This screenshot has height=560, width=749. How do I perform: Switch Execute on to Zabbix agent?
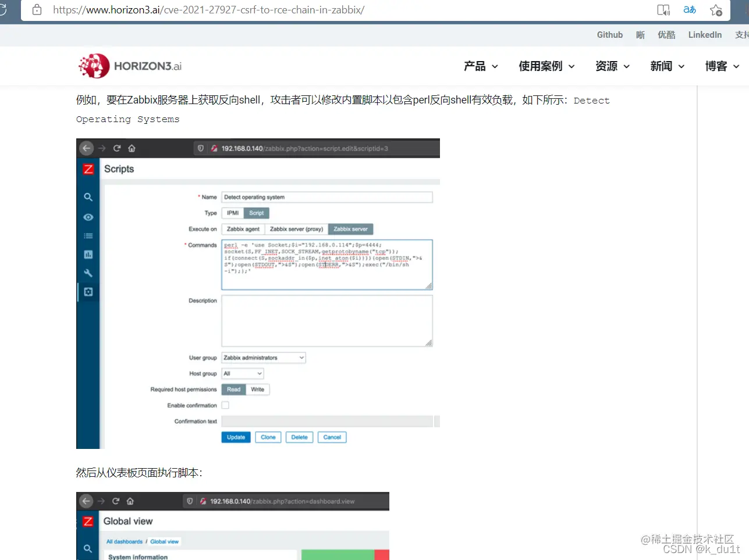243,229
